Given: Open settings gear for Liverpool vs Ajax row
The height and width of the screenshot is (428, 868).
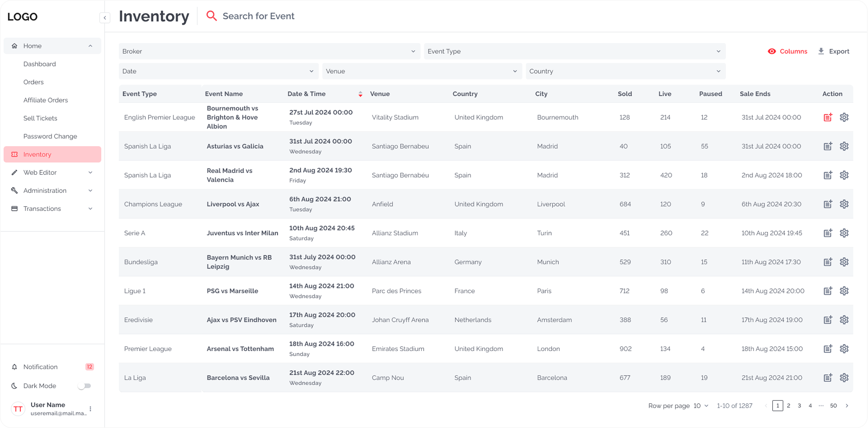Looking at the screenshot, I should point(844,204).
